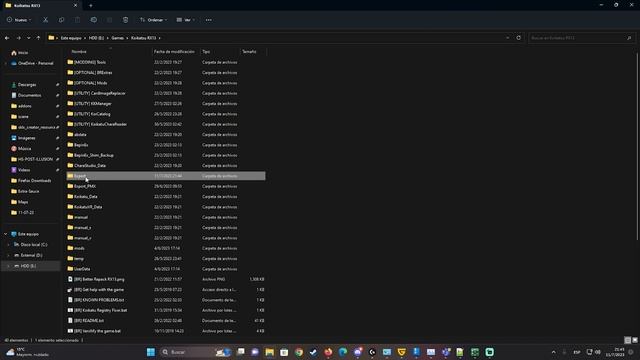
Task: Close the Koikatsu RX13 tab
Action: coord(75,5)
